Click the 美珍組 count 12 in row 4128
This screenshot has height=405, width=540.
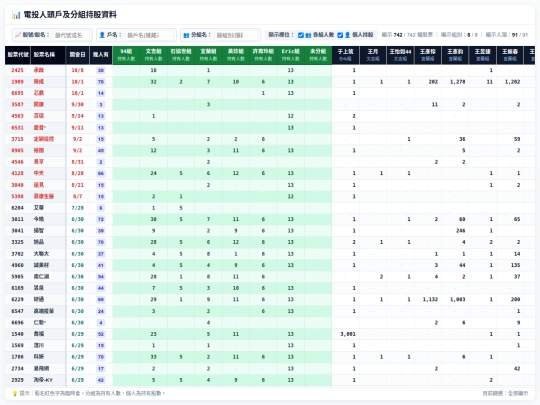236,173
